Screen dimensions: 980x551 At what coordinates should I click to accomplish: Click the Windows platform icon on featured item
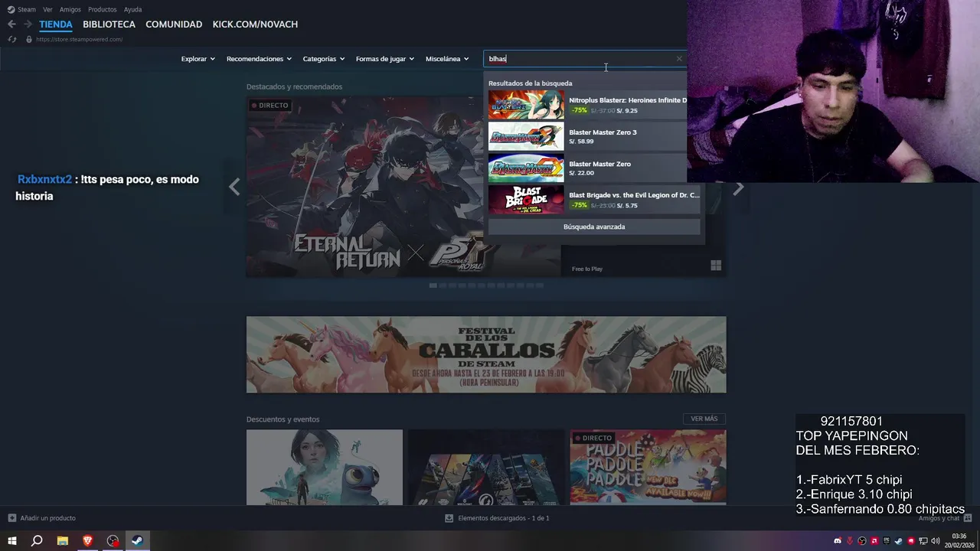(x=716, y=266)
